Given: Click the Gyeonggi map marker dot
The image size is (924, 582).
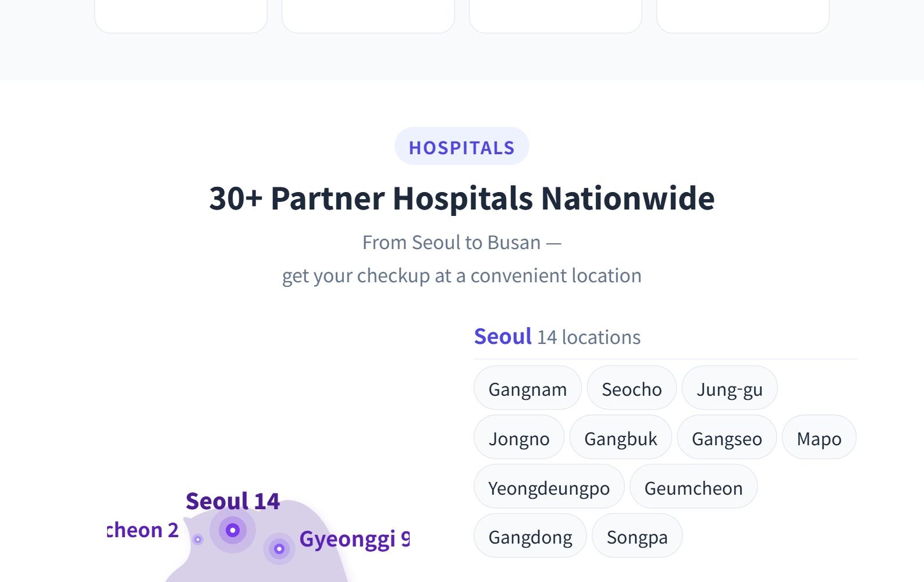Looking at the screenshot, I should (279, 548).
